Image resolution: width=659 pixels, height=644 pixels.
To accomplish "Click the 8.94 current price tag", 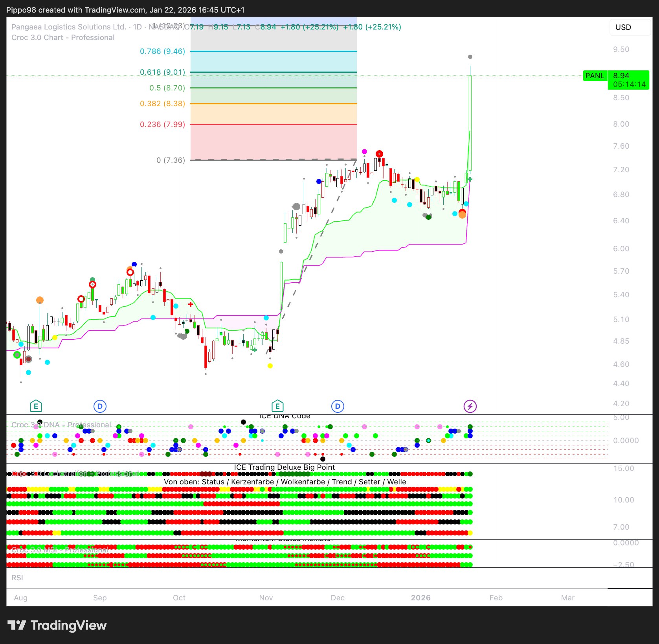I will click(628, 75).
